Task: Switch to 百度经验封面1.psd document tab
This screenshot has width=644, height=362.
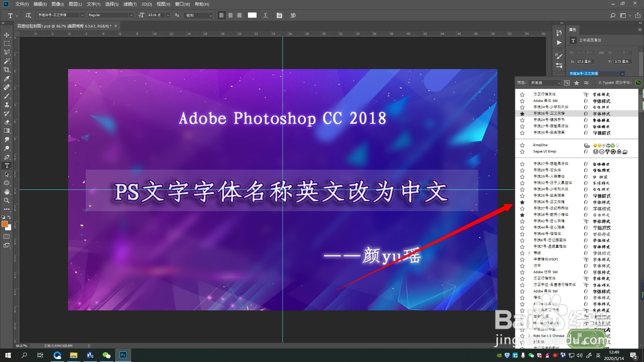Action: click(x=64, y=26)
